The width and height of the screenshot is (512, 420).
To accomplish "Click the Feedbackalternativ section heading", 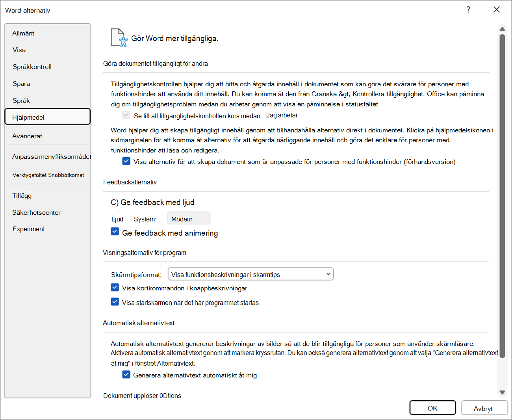I will pyautogui.click(x=130, y=182).
